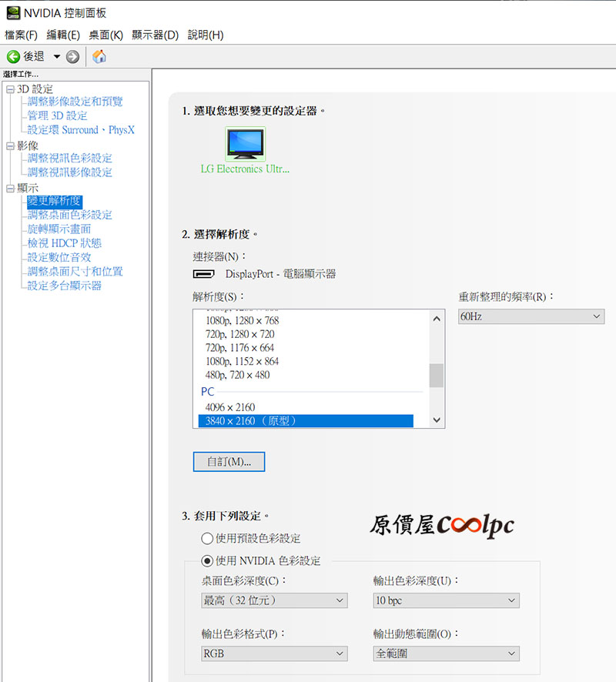Select resolution 4096 × 2160
The image size is (616, 682).
coord(230,407)
